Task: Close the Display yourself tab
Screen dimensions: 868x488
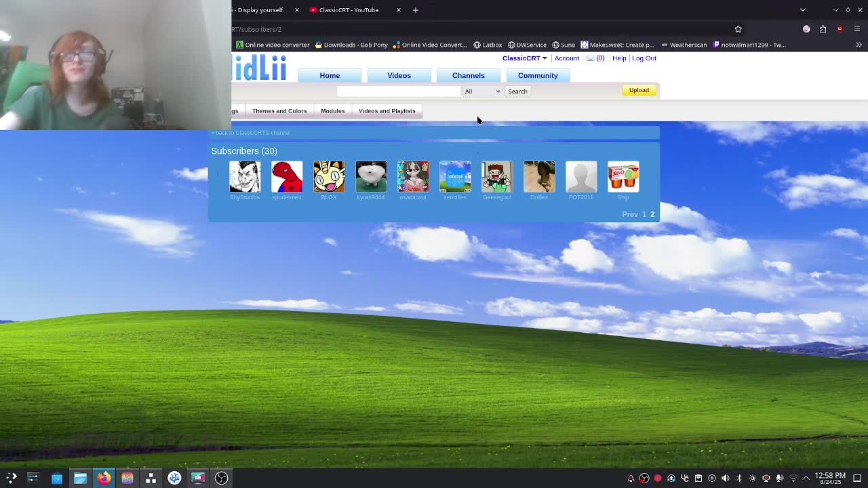Action: point(296,10)
